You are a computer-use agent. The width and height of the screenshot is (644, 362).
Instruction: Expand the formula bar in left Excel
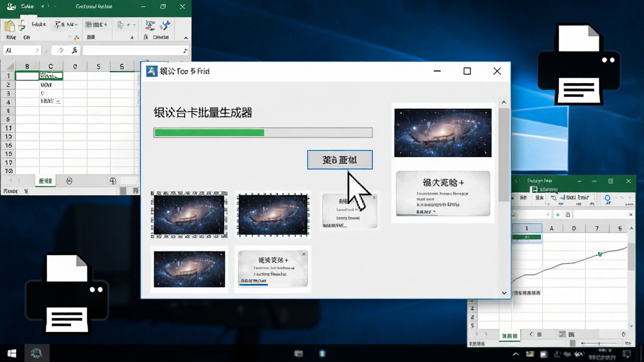click(186, 50)
